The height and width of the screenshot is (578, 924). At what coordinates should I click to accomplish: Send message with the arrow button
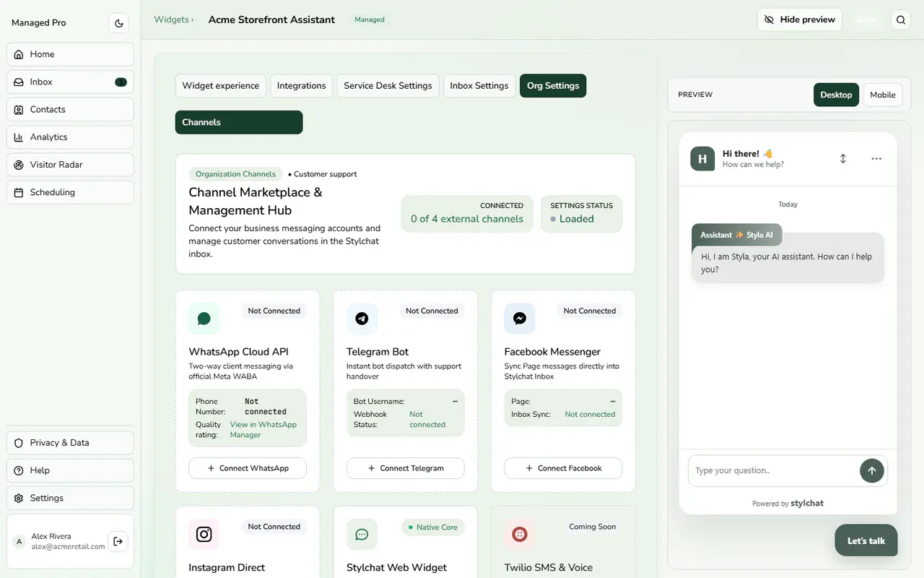click(x=872, y=470)
